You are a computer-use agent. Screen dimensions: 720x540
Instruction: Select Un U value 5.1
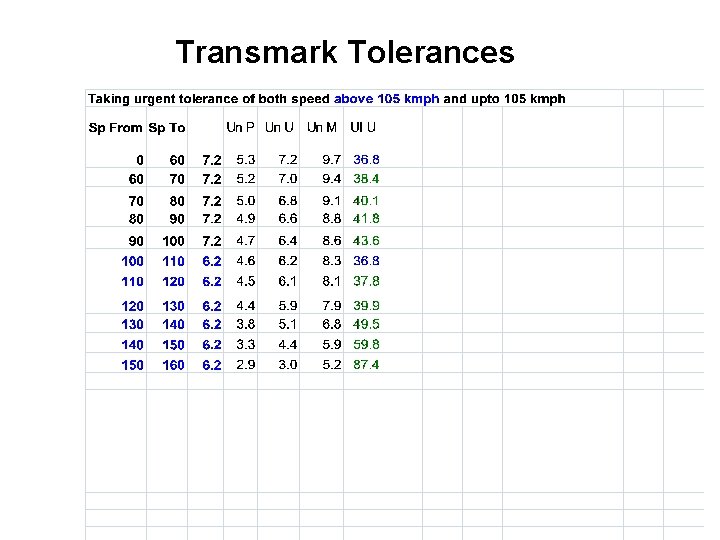click(x=288, y=324)
